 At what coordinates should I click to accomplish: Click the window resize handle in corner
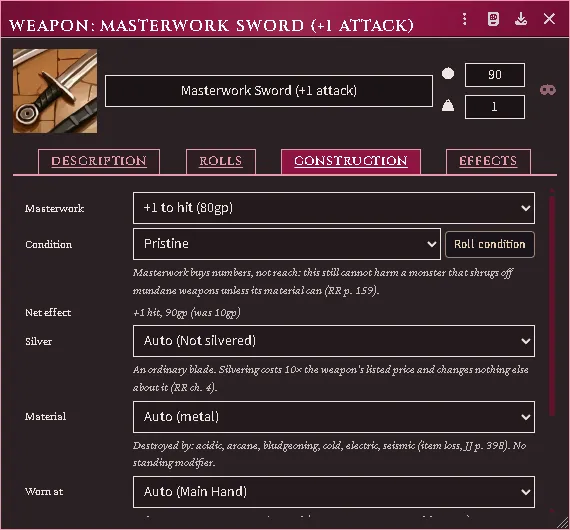(x=563, y=523)
